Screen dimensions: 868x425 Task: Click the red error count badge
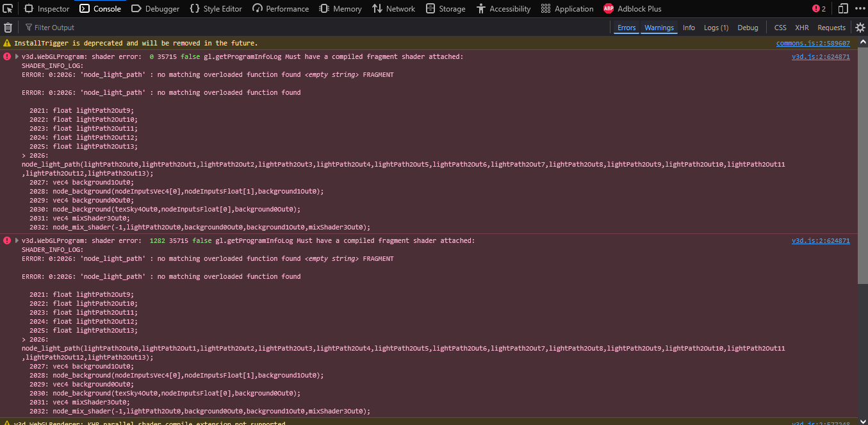(x=819, y=9)
